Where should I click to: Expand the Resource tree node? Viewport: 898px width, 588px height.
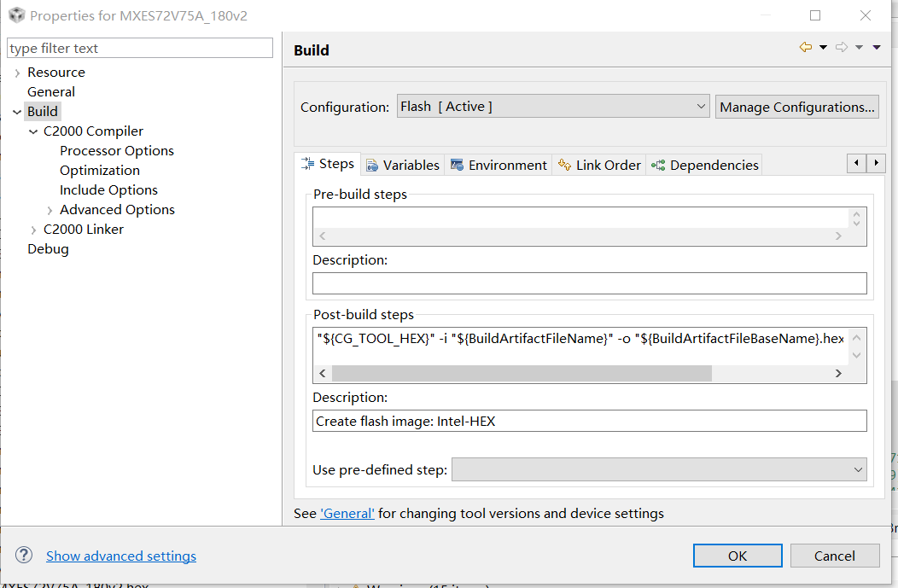pyautogui.click(x=17, y=73)
